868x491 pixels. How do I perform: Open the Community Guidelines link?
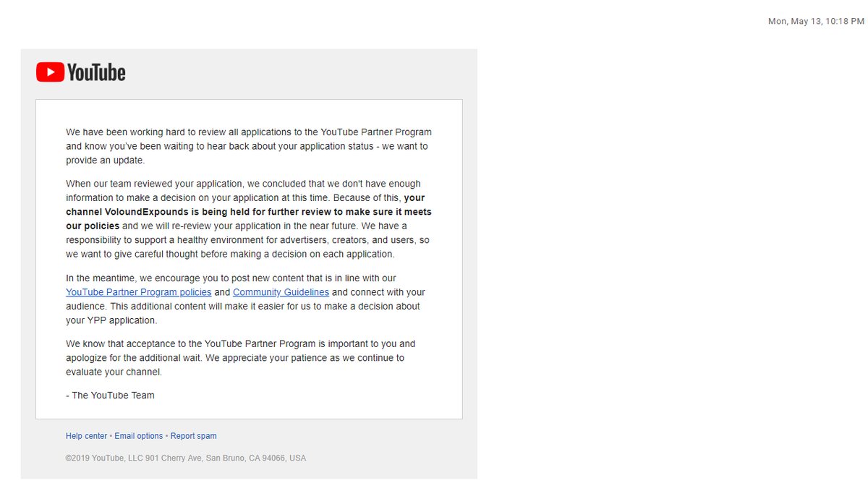click(281, 292)
